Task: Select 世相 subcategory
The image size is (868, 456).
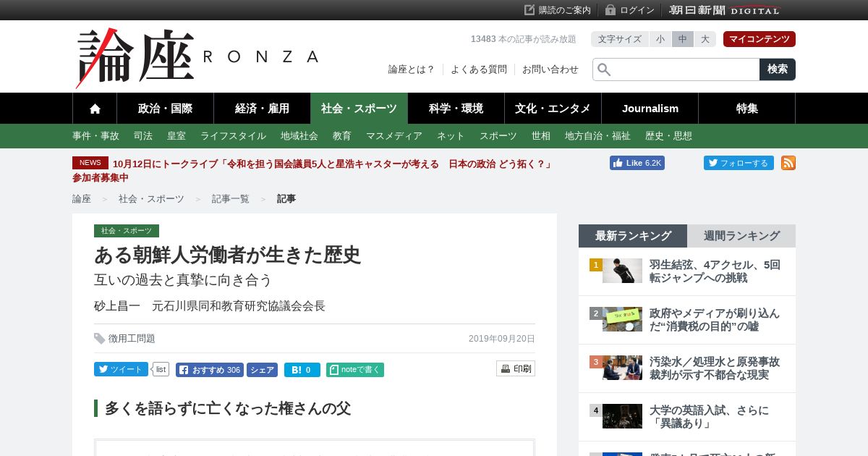Action: point(541,136)
